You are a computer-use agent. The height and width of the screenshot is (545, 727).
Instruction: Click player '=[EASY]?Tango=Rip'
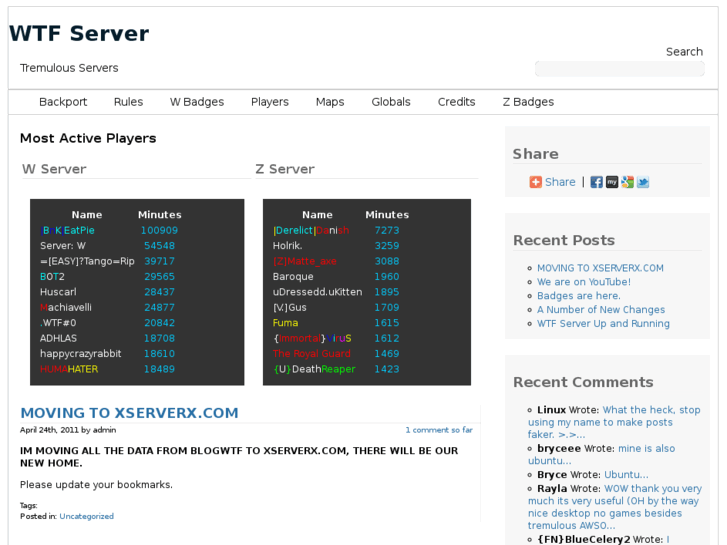pos(87,261)
